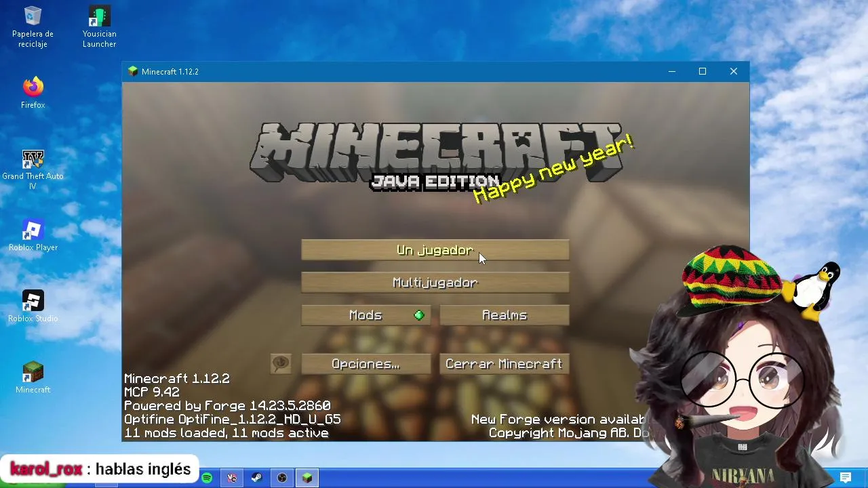
Task: Maximize the Minecraft 1.12.2 window
Action: [x=703, y=71]
